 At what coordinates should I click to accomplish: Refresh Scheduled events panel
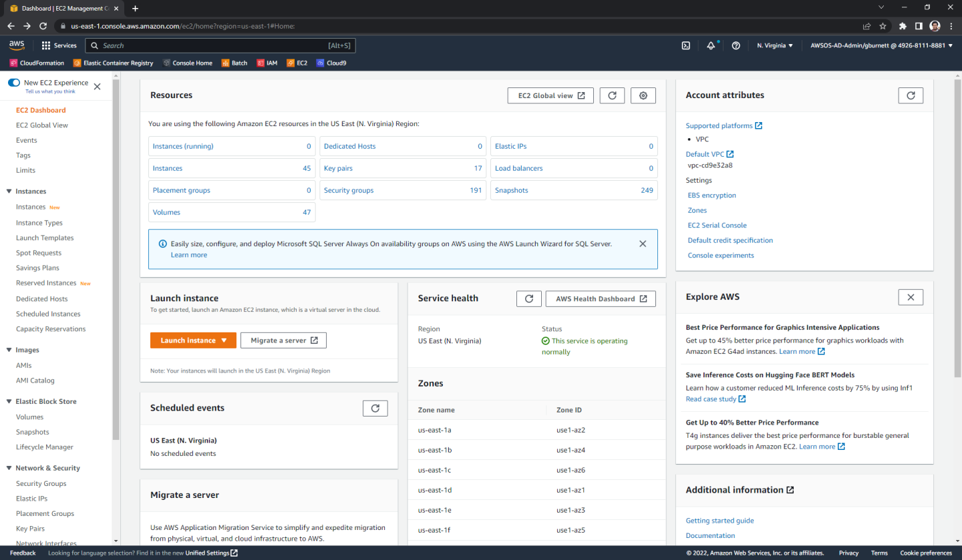[x=375, y=408]
